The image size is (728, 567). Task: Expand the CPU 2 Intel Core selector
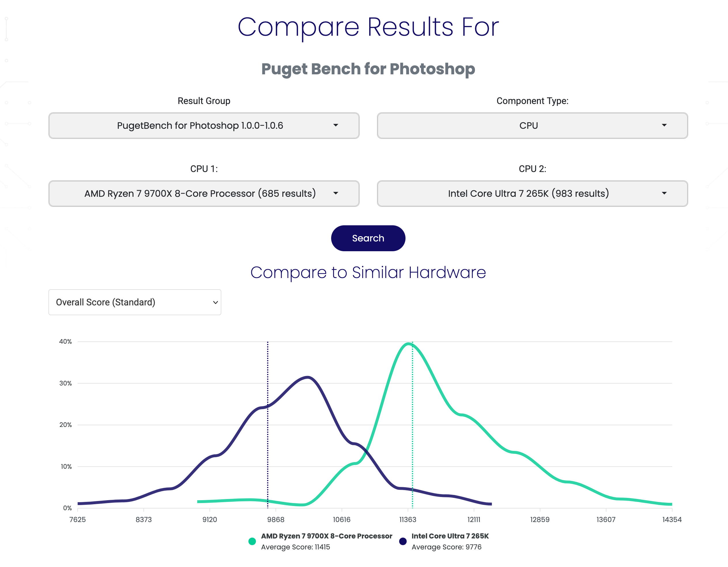tap(529, 194)
